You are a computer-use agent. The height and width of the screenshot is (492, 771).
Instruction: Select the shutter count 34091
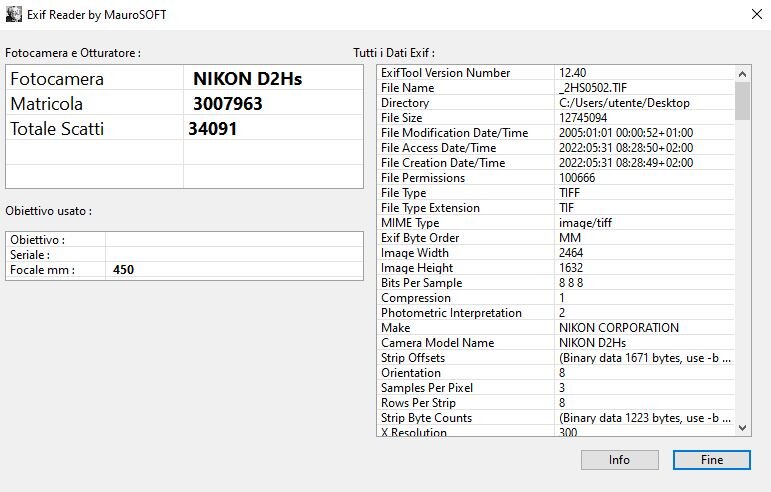click(212, 129)
